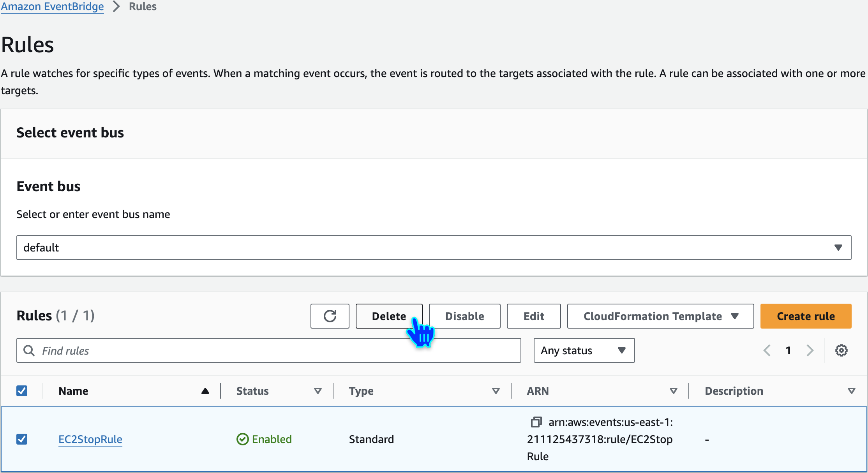
Task: Click the refresh rules icon button
Action: 330,316
